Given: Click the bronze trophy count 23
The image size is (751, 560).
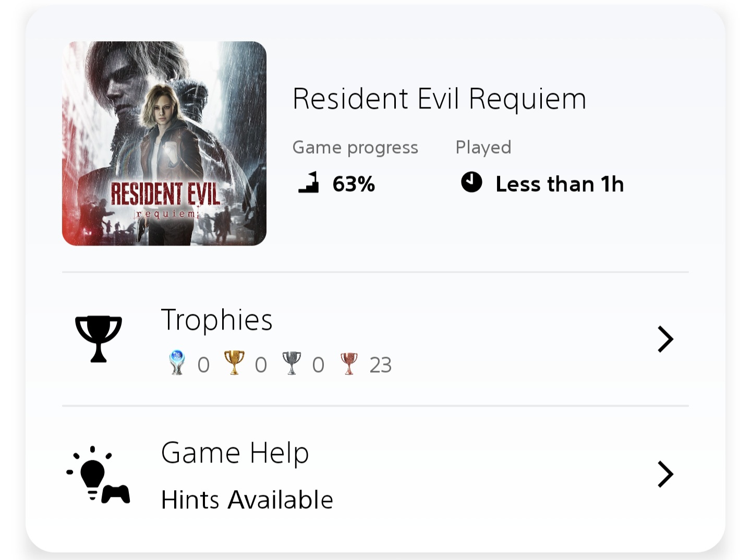Looking at the screenshot, I should tap(380, 365).
